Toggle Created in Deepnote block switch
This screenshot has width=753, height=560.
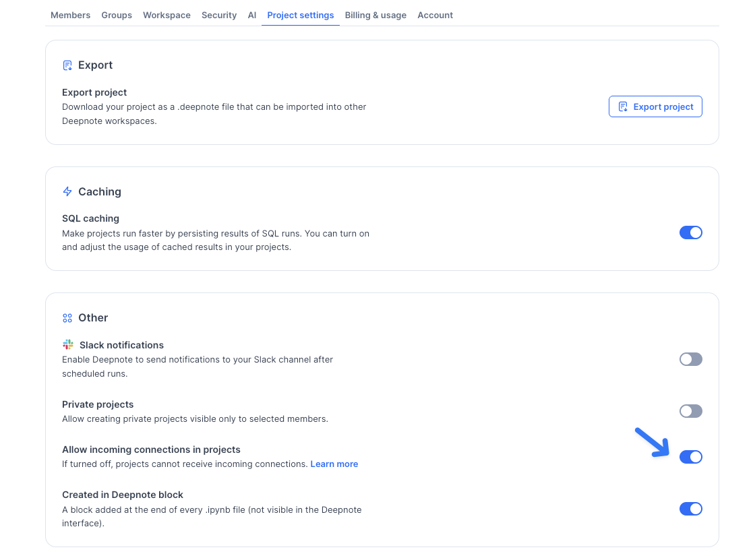pyautogui.click(x=690, y=509)
